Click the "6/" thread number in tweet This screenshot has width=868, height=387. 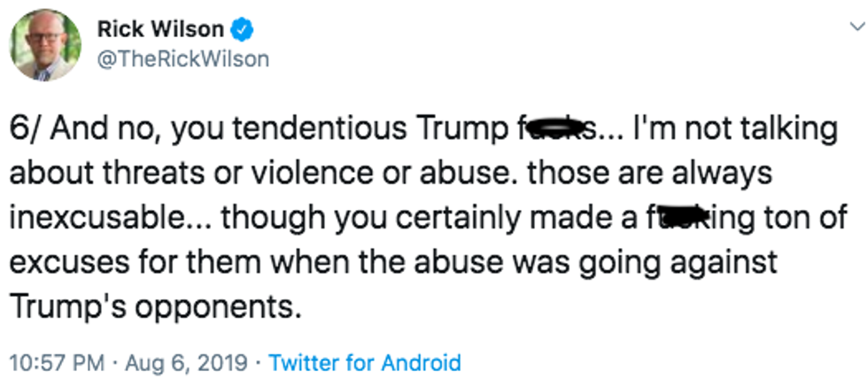coord(26,130)
